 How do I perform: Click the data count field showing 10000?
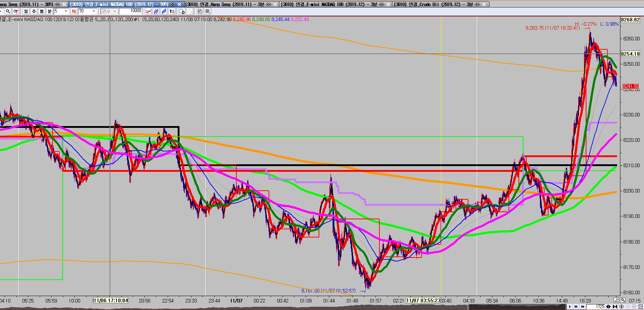pyautogui.click(x=131, y=11)
